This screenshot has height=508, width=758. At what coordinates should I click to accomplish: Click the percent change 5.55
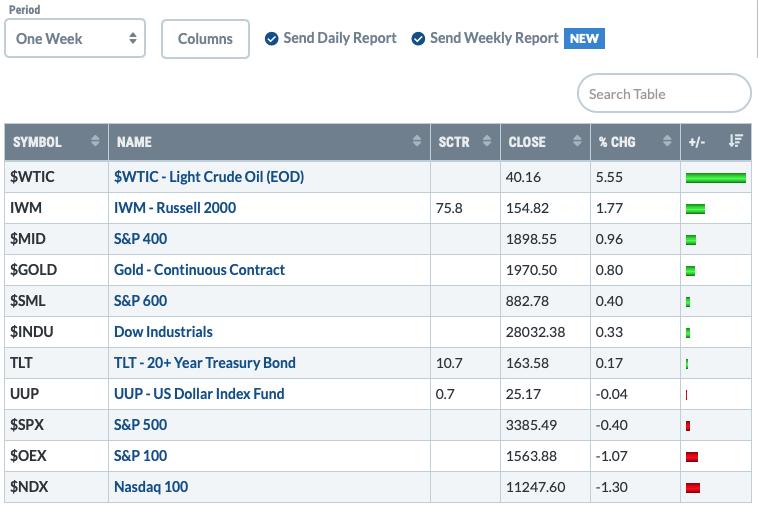[609, 177]
